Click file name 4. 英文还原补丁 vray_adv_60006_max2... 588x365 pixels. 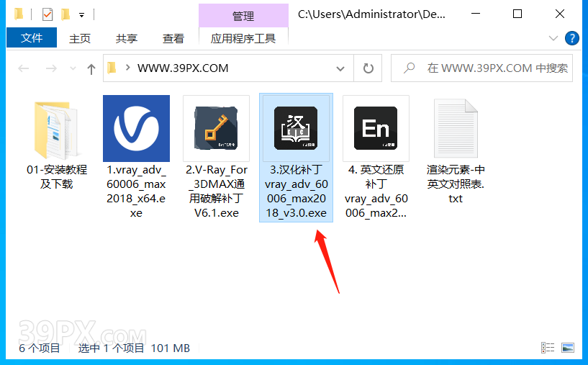coord(376,191)
